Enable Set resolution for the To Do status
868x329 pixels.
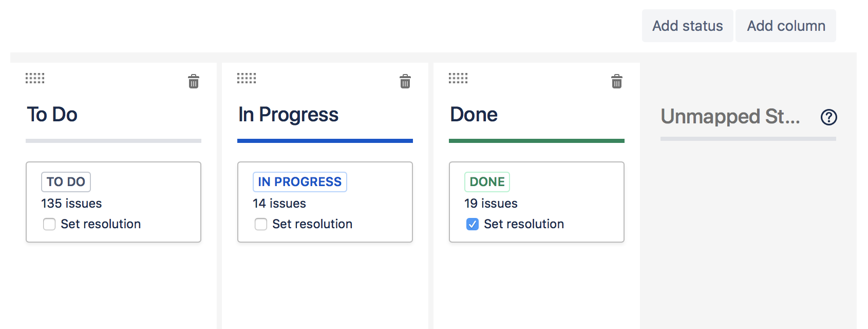click(49, 224)
